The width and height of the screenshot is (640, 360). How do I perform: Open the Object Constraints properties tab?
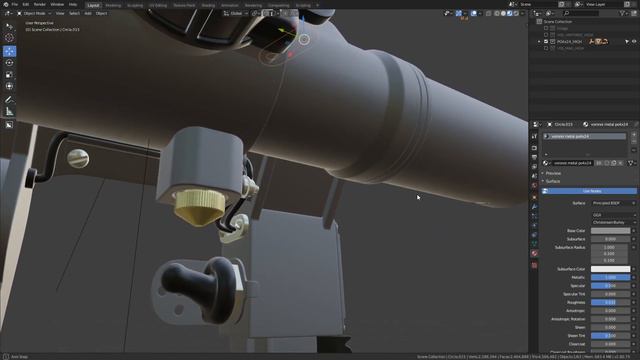click(534, 235)
